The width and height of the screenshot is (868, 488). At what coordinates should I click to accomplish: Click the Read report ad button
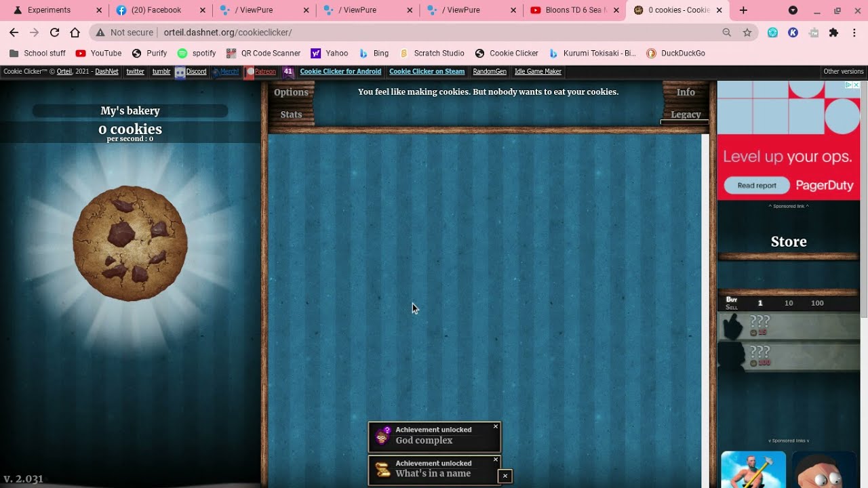757,186
